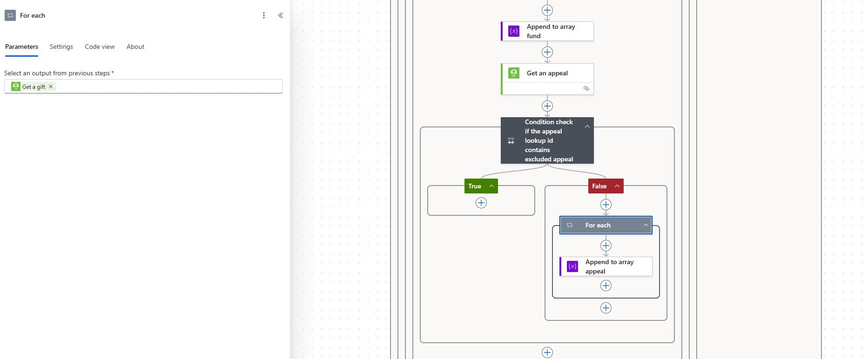
Task: Add step above Append to array appeal
Action: (x=606, y=246)
